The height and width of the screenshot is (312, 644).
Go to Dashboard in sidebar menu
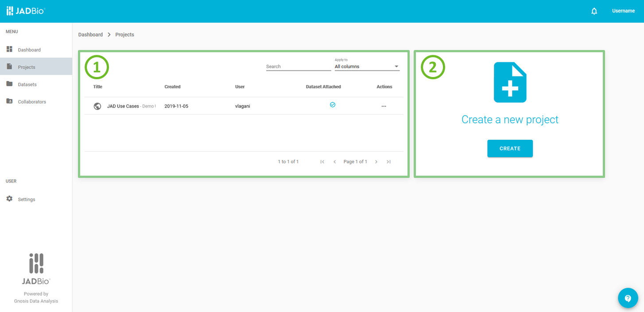tap(36, 50)
